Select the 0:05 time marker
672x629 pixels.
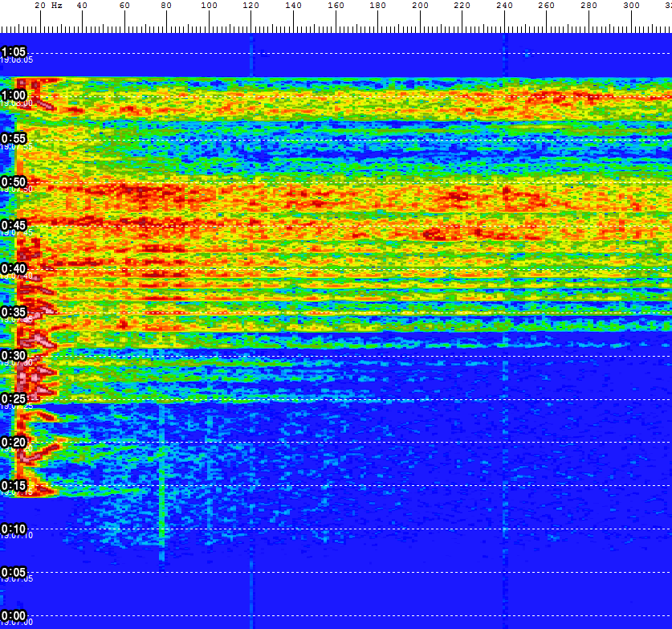[14, 571]
